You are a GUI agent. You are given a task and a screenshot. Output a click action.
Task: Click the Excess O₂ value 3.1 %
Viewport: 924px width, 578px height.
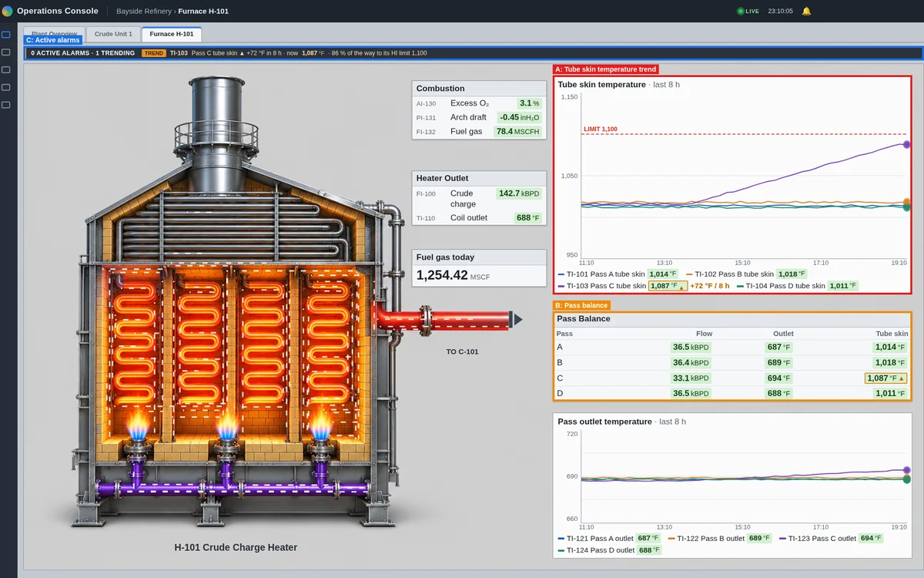tap(530, 103)
